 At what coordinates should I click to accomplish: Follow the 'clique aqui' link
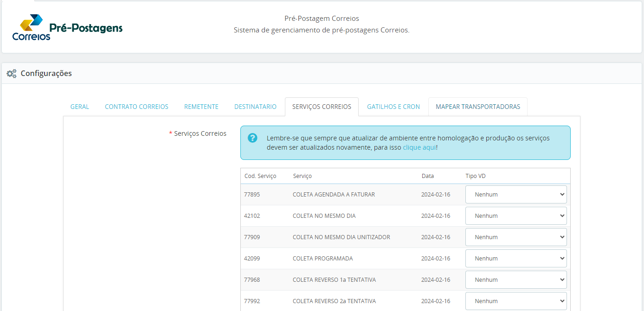point(419,147)
